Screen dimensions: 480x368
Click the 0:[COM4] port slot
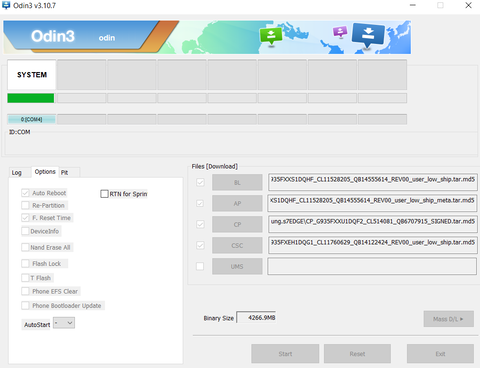tap(31, 119)
